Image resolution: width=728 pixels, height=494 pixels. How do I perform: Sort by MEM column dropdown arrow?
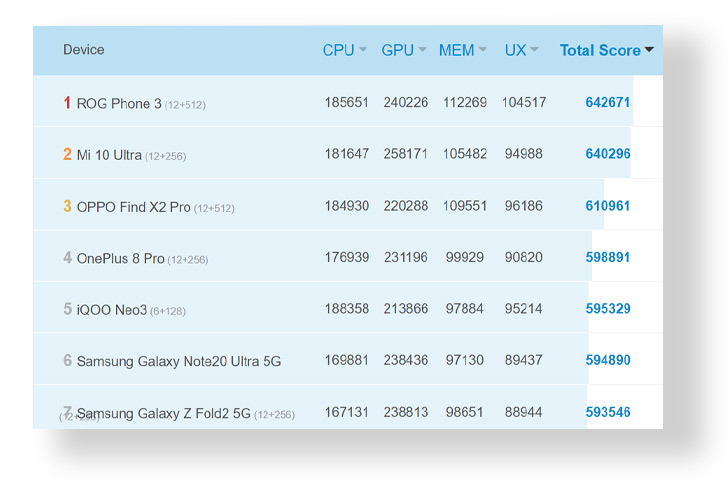tap(482, 50)
